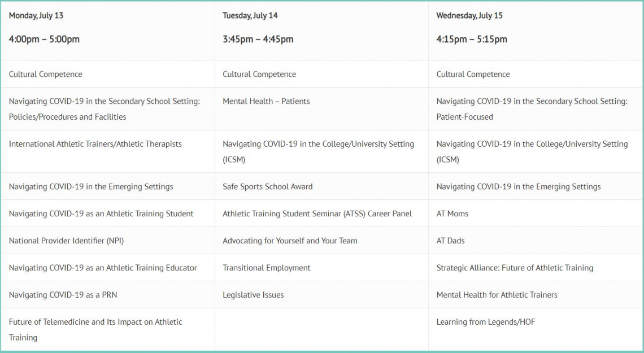Open Future of Telemedicine session

coord(95,330)
